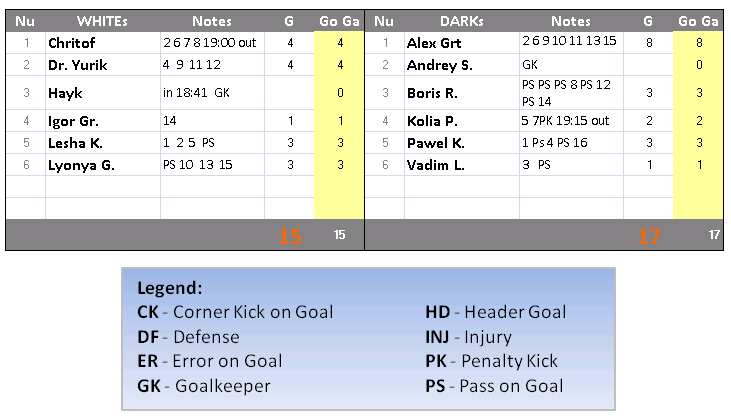Viewport: 731px width, 418px height.
Task: Click Go Ga header in WHITEs table
Action: coord(339,21)
